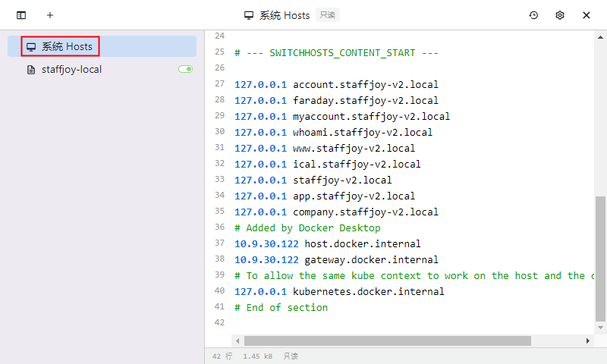
Task: Close the SwitchHosts window
Action: pyautogui.click(x=586, y=15)
